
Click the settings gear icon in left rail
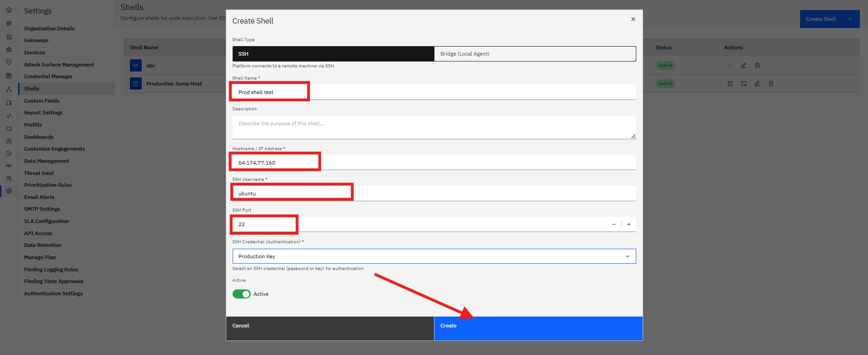9,191
